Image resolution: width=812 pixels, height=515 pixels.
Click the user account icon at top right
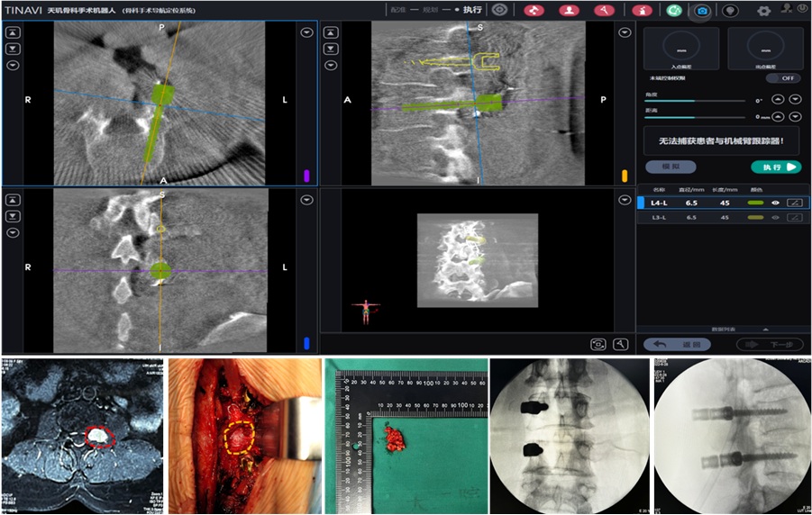[788, 8]
